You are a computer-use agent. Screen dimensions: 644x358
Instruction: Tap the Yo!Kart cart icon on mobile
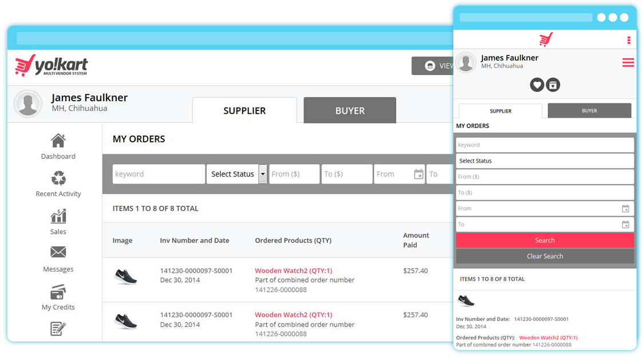[x=546, y=39]
